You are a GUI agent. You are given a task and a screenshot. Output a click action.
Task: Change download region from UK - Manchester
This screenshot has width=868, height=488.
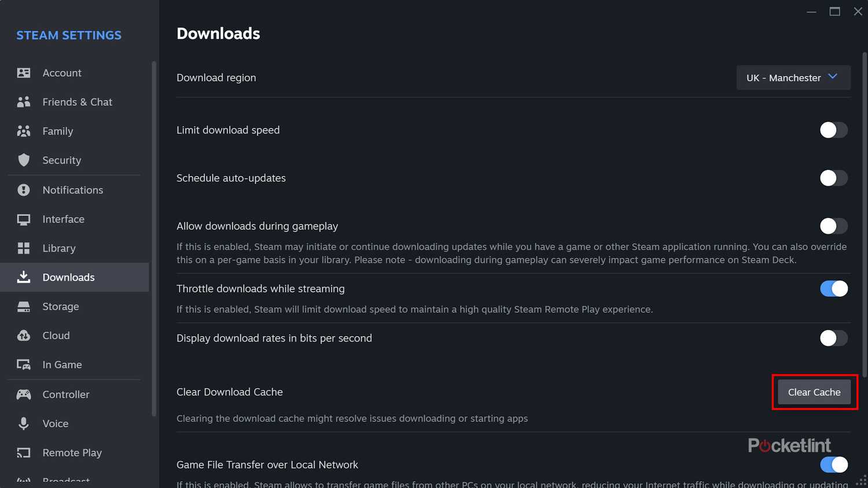tap(793, 77)
